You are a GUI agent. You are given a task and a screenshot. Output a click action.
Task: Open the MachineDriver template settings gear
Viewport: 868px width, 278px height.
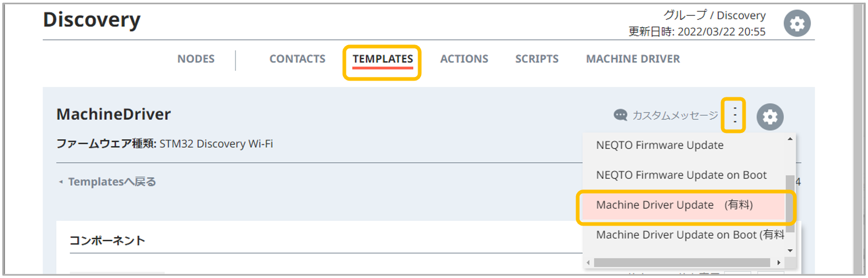coord(770,117)
